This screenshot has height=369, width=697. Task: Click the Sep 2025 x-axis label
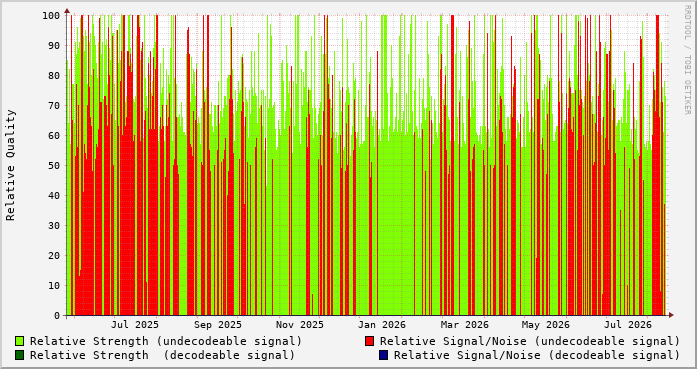coord(218,325)
